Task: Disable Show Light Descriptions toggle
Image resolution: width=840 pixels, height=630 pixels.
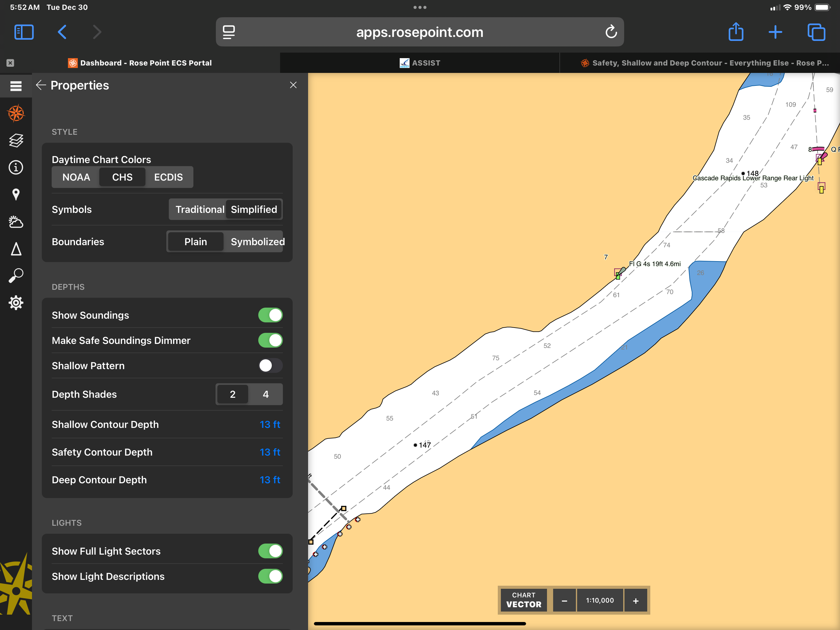Action: point(270,576)
